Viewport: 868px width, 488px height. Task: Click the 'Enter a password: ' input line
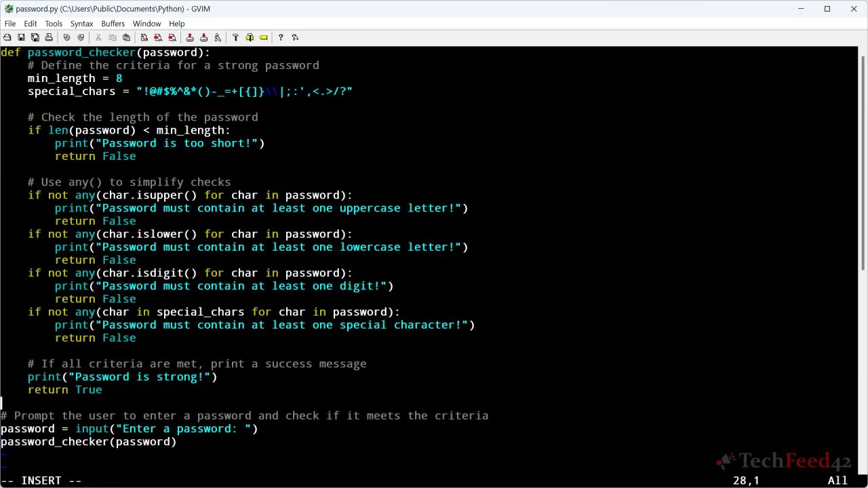tap(129, 428)
